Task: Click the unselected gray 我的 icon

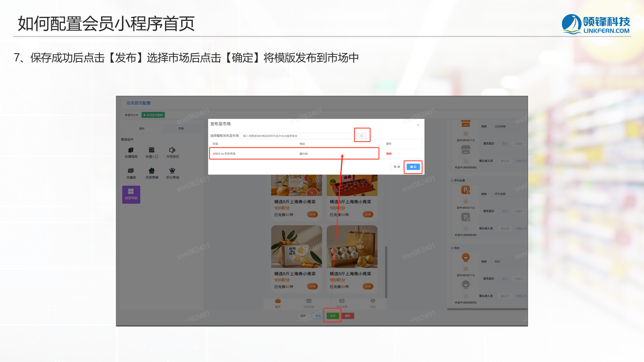Action: 466,285
